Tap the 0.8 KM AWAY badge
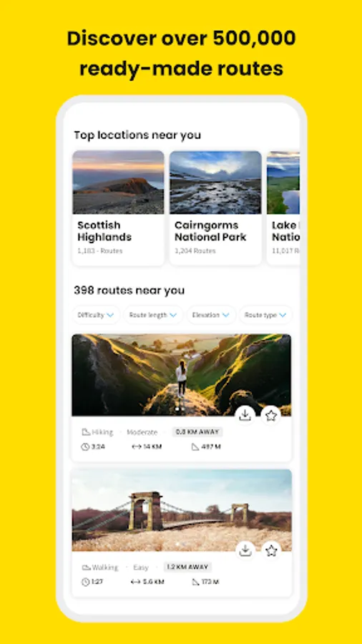Image resolution: width=362 pixels, height=644 pixels. [197, 432]
